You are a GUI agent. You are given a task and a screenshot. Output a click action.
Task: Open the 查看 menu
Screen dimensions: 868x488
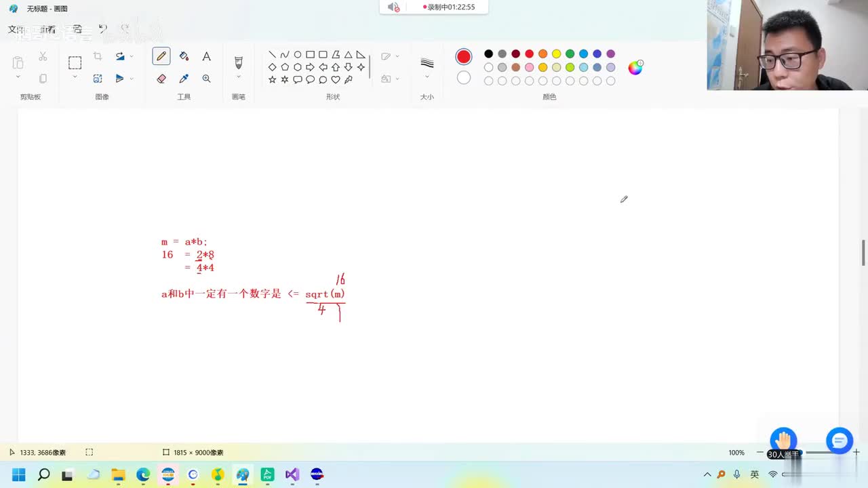click(47, 29)
